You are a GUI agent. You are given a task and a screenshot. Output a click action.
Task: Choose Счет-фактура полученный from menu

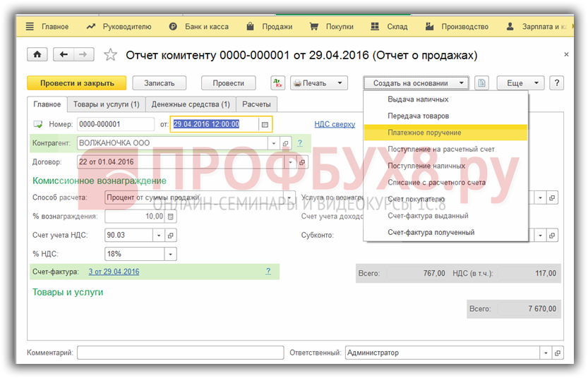(445, 232)
